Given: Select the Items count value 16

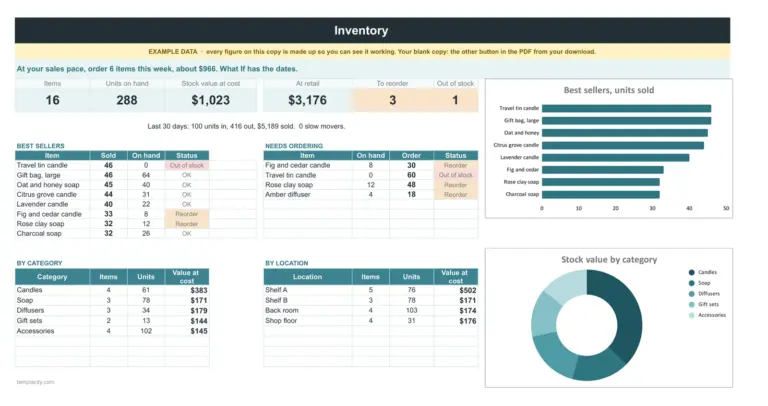Looking at the screenshot, I should point(52,100).
